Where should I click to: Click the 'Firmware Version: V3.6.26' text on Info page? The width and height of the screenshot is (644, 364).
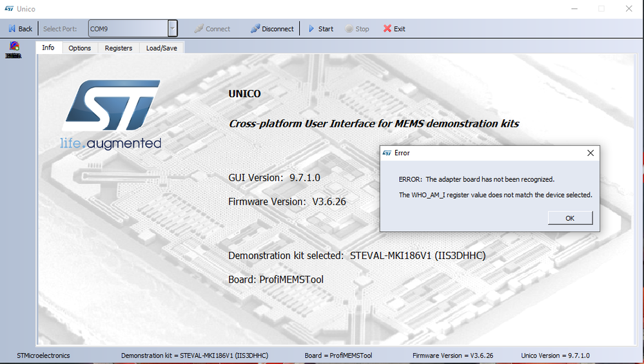click(287, 202)
